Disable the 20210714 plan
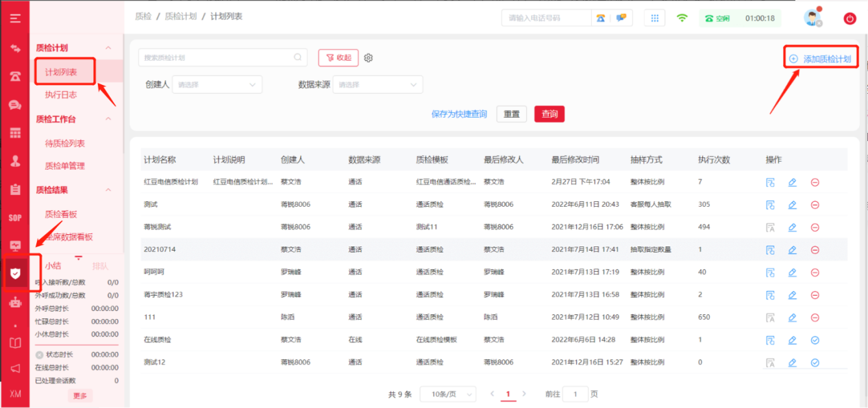Screen dimensions: 868x408 coord(815,250)
